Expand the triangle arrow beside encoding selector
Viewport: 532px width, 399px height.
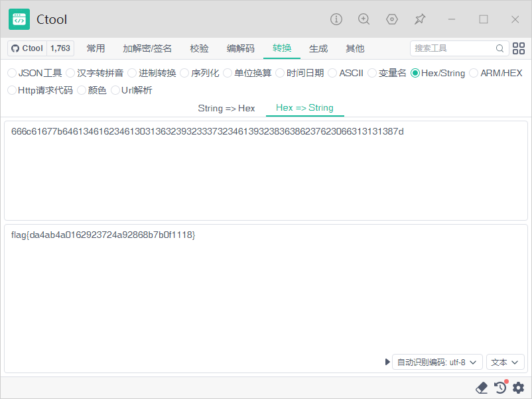[387, 363]
